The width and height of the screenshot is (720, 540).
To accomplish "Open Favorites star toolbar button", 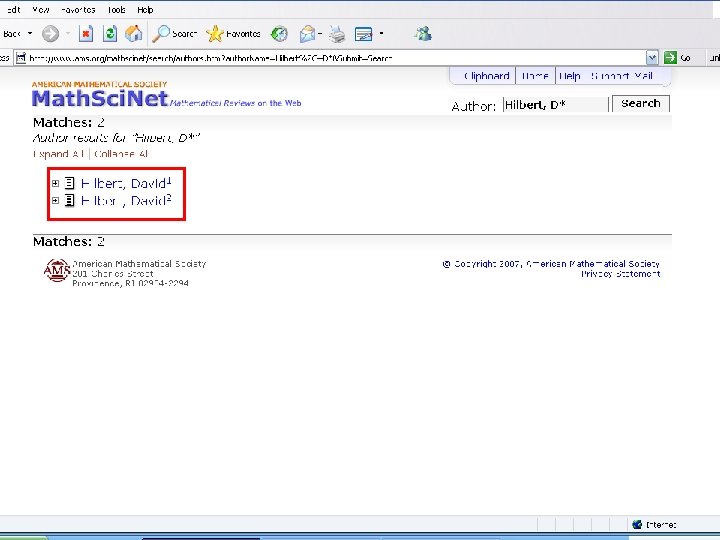I will (233, 34).
